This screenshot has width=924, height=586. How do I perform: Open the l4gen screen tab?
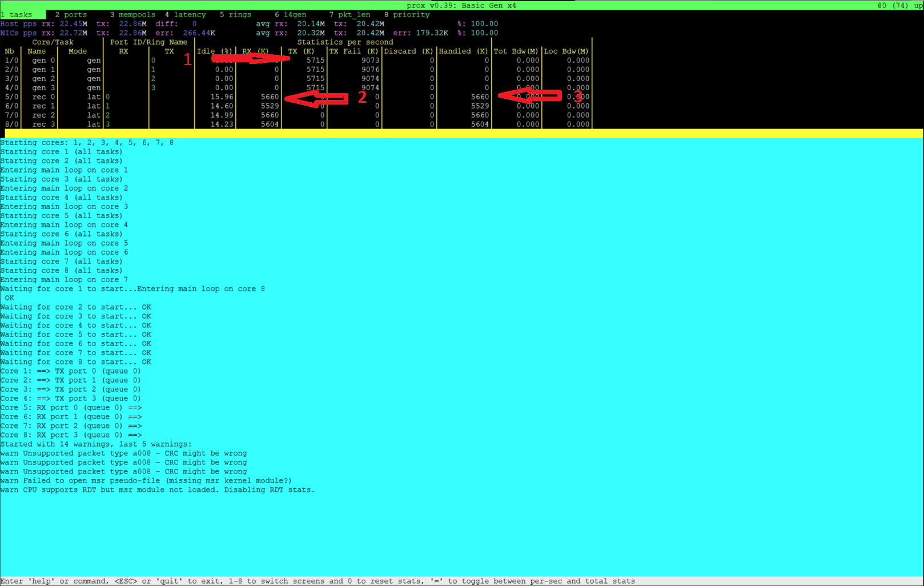(x=290, y=15)
